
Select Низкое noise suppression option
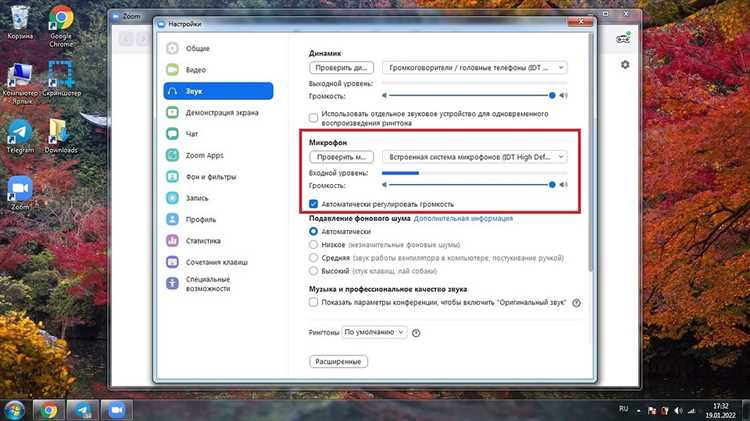[x=313, y=244]
